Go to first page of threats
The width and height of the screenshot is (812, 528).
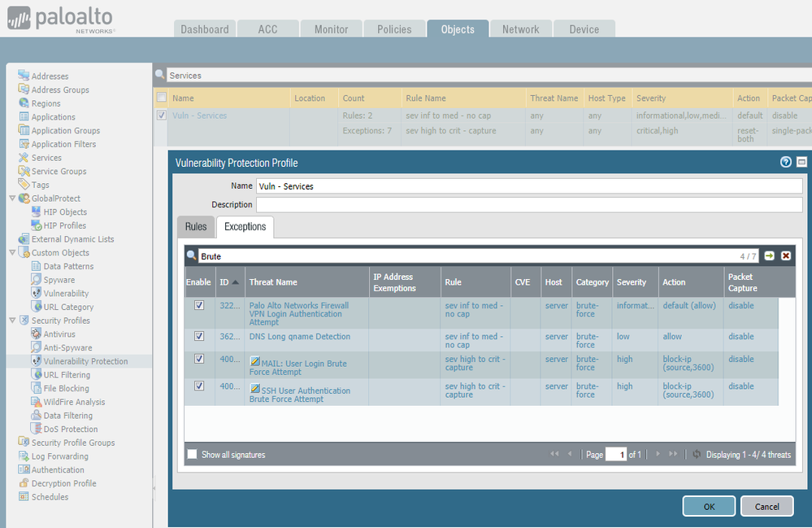(554, 454)
